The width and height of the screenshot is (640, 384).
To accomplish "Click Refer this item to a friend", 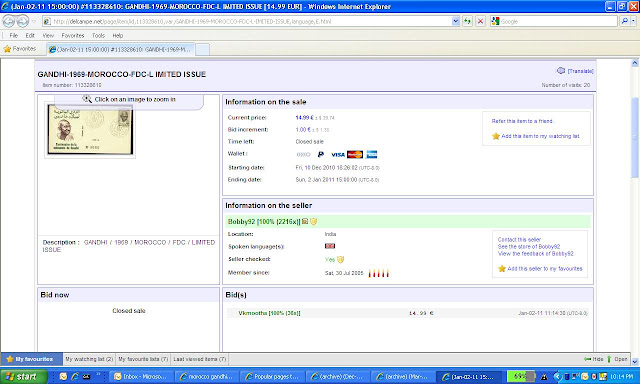I will [x=522, y=121].
